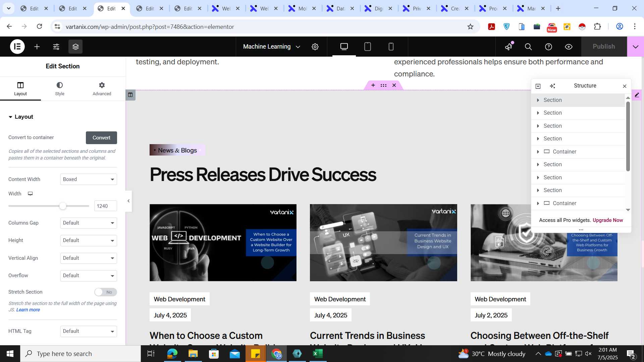Open the Height dropdown
Image resolution: width=644 pixels, height=362 pixels.
tap(89, 240)
